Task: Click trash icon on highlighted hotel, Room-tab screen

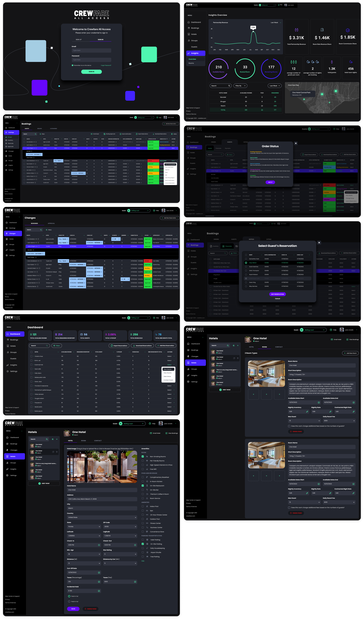Action: point(238,358)
